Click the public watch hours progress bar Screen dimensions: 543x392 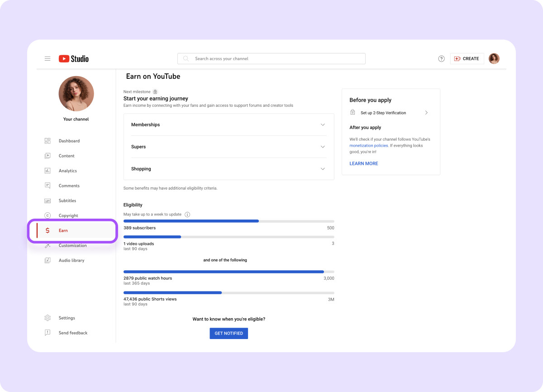[x=229, y=272]
